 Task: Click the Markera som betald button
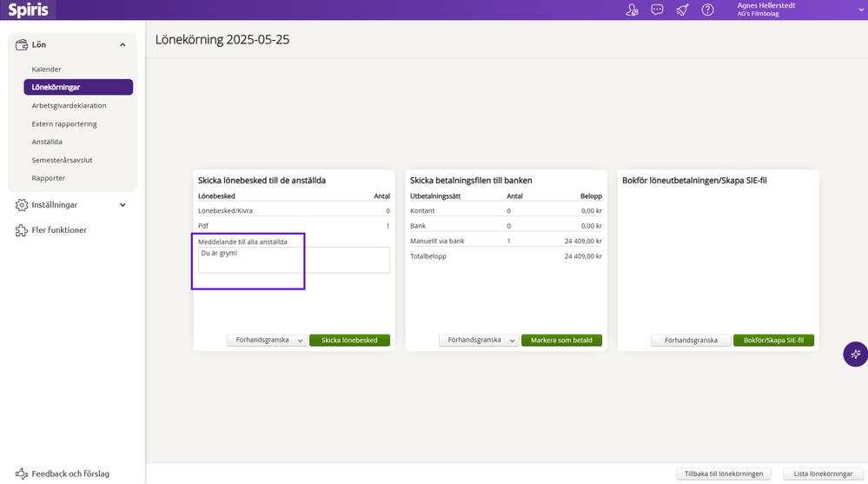coord(561,341)
